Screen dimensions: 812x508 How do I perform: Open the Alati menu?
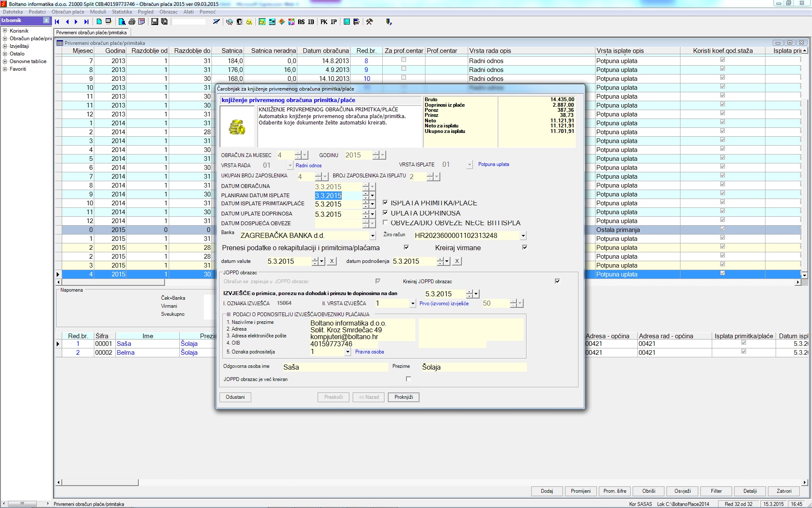[x=189, y=12]
